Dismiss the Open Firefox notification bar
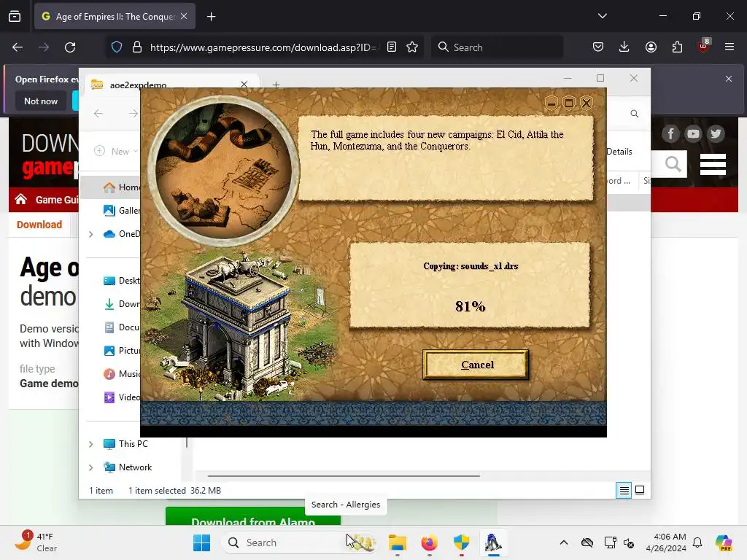The image size is (747, 560). pyautogui.click(x=729, y=79)
